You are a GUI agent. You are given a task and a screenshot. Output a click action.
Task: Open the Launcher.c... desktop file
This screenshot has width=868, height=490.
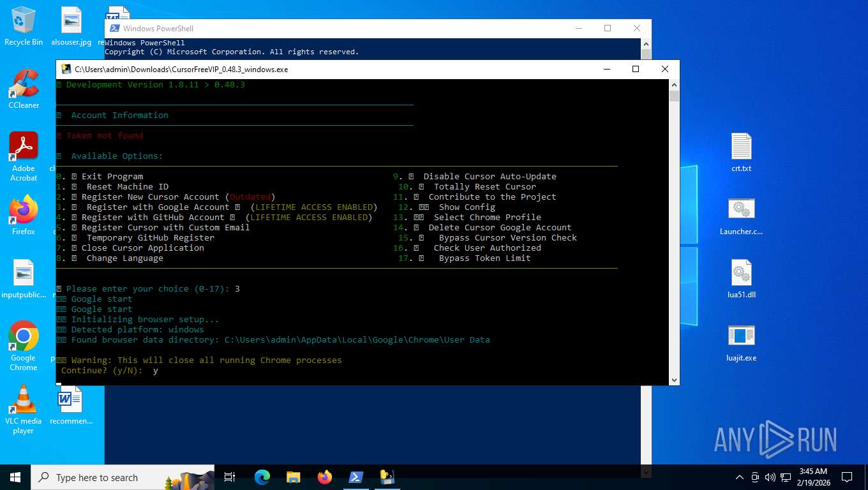[x=741, y=216]
